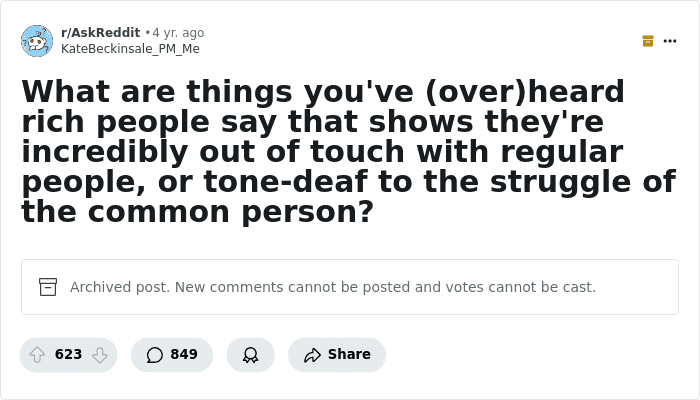Click the bullet separator beside the timestamp
700x400 pixels.
pyautogui.click(x=148, y=33)
